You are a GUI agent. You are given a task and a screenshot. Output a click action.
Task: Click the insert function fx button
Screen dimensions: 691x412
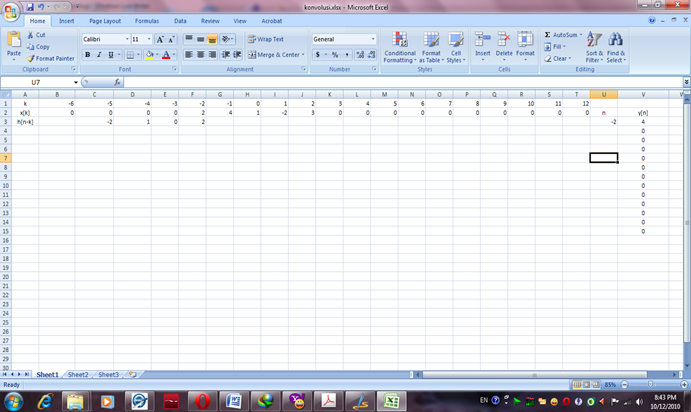click(x=117, y=82)
